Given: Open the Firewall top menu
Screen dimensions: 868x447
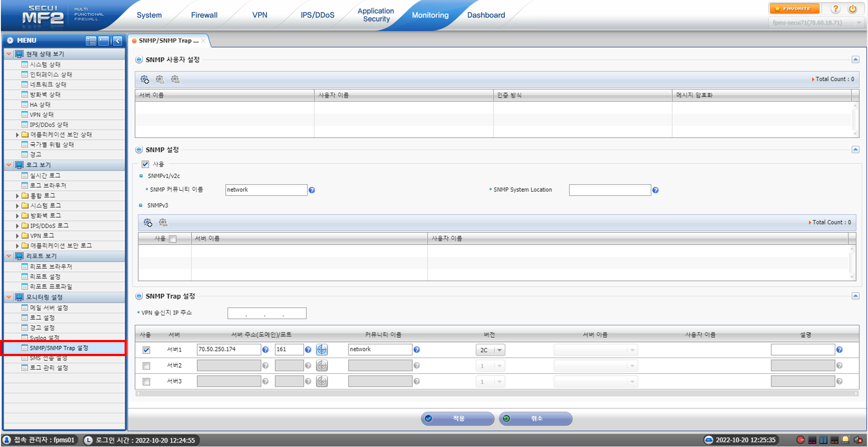Looking at the screenshot, I should (204, 15).
